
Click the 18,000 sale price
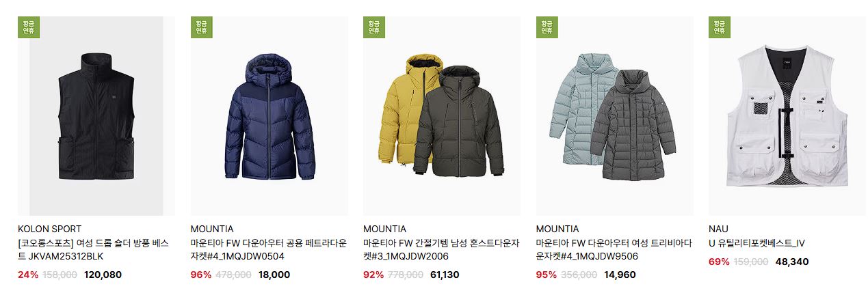(274, 275)
